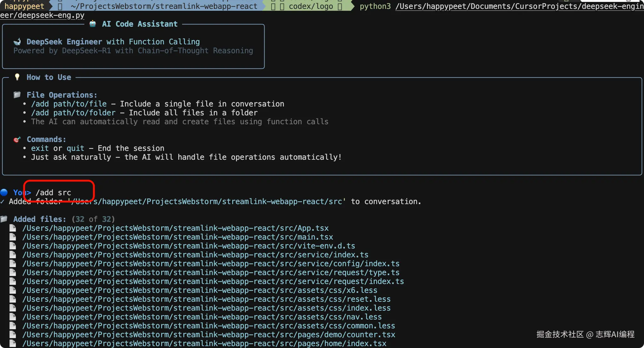
Task: Click the codex/logo git branch segment
Action: coord(311,6)
